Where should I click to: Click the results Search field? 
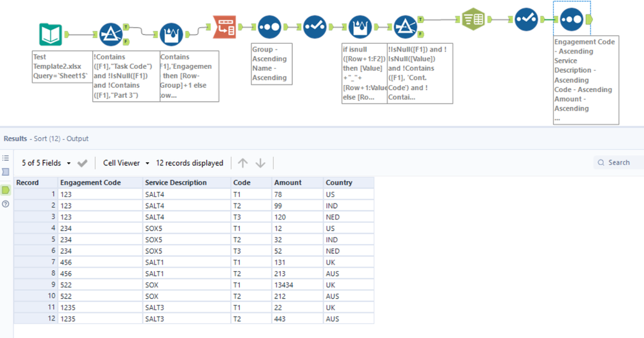coord(618,162)
